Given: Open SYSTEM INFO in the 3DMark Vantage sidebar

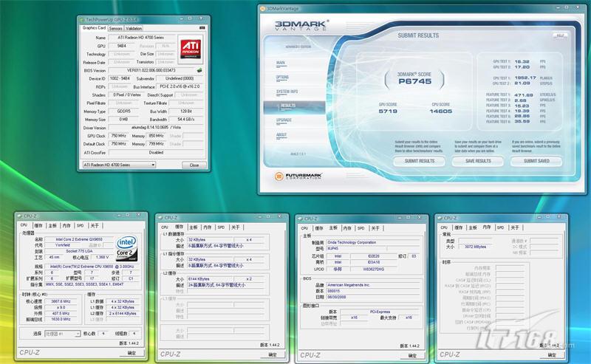Looking at the screenshot, I should coord(287,92).
